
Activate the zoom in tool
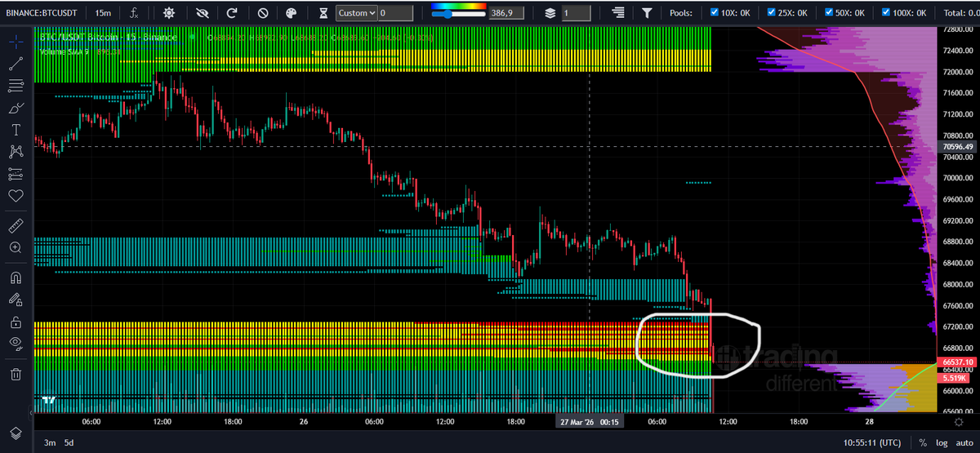16,246
